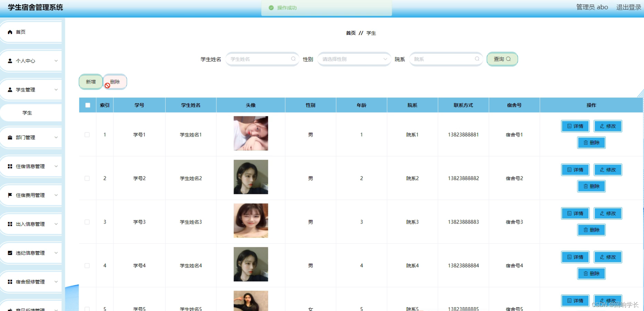644x311 pixels.
Task: Check the checkbox for 学号1 row
Action: pyautogui.click(x=87, y=135)
